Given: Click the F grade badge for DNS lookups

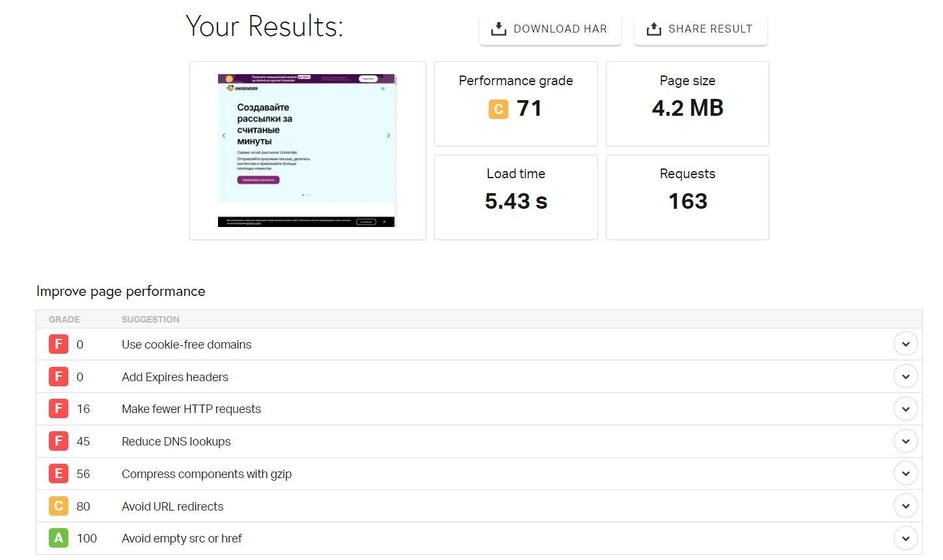Looking at the screenshot, I should 59,441.
